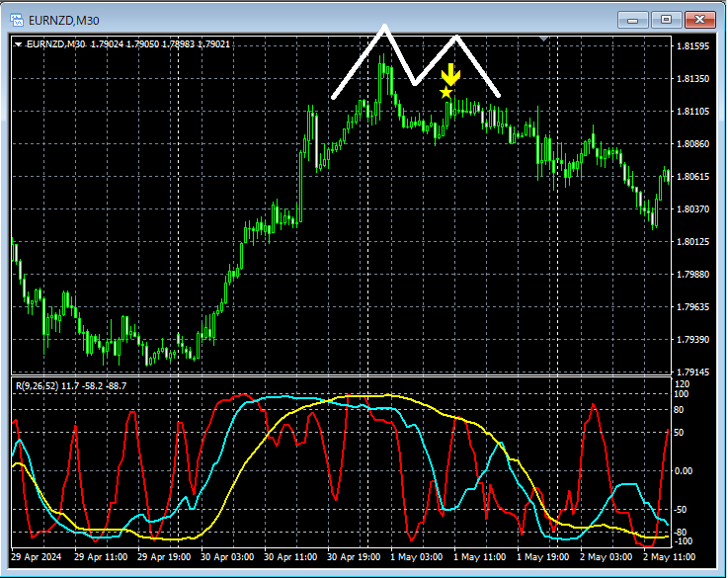The image size is (728, 578).
Task: Expand the small triangle beside the EURNZD,M30 chart label
Action: 19,44
